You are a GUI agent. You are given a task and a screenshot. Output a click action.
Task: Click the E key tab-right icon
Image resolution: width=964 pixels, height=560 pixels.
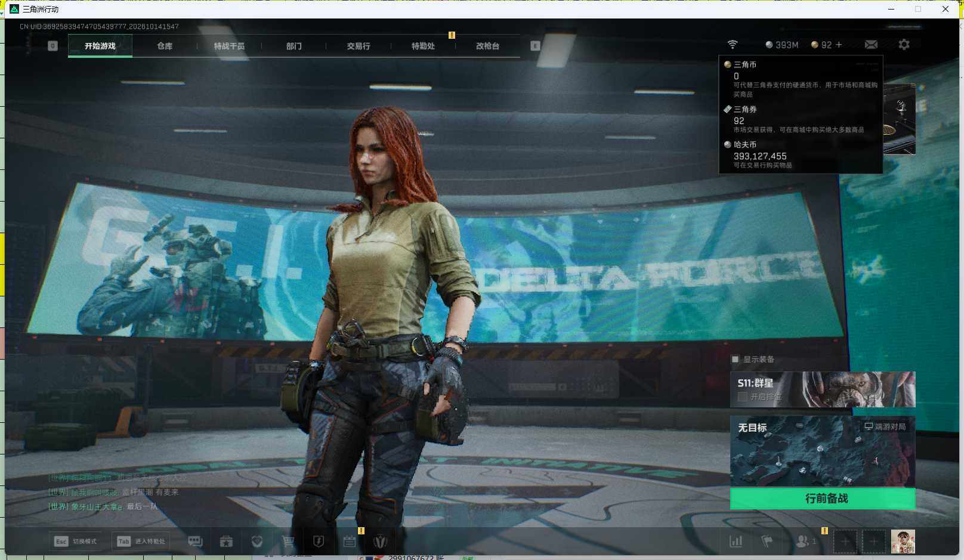(x=535, y=46)
